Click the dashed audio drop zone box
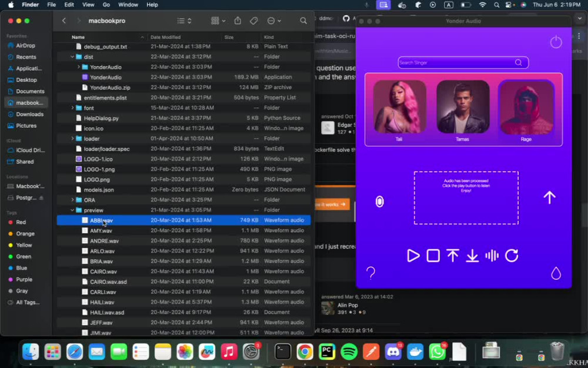Viewport: 588px width, 368px height. (466, 198)
